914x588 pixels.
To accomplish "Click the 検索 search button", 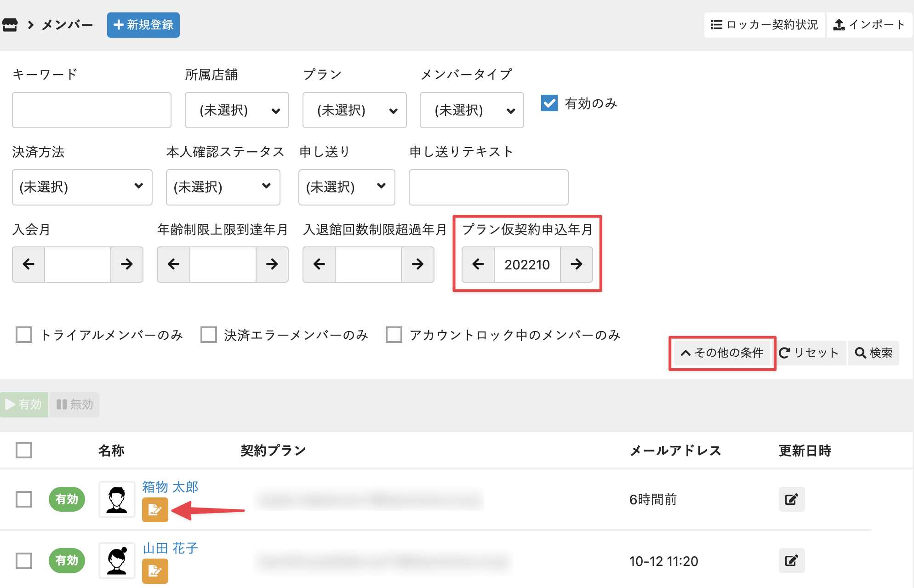I will click(874, 353).
